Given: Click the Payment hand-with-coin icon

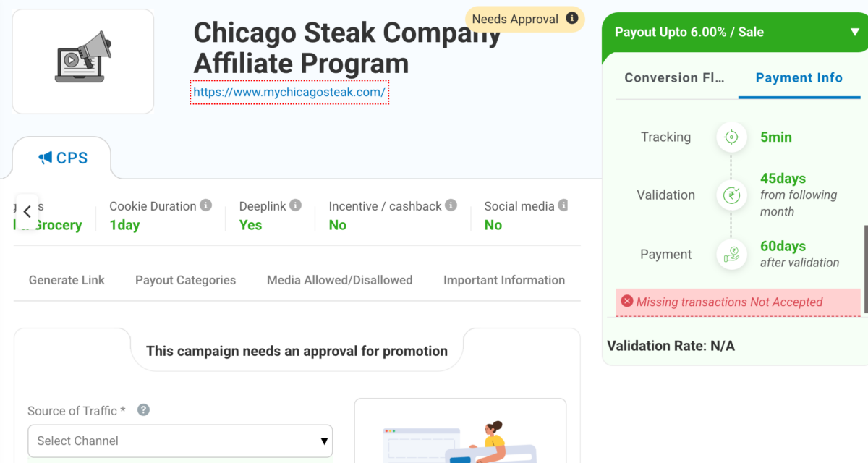Looking at the screenshot, I should point(731,255).
